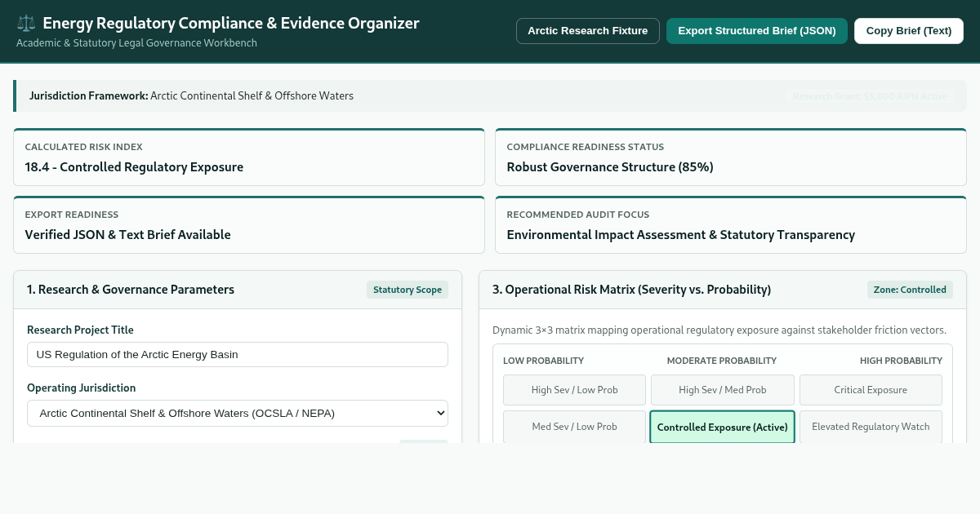
Task: Select the Elevated Regulatory Watch cell
Action: [871, 427]
